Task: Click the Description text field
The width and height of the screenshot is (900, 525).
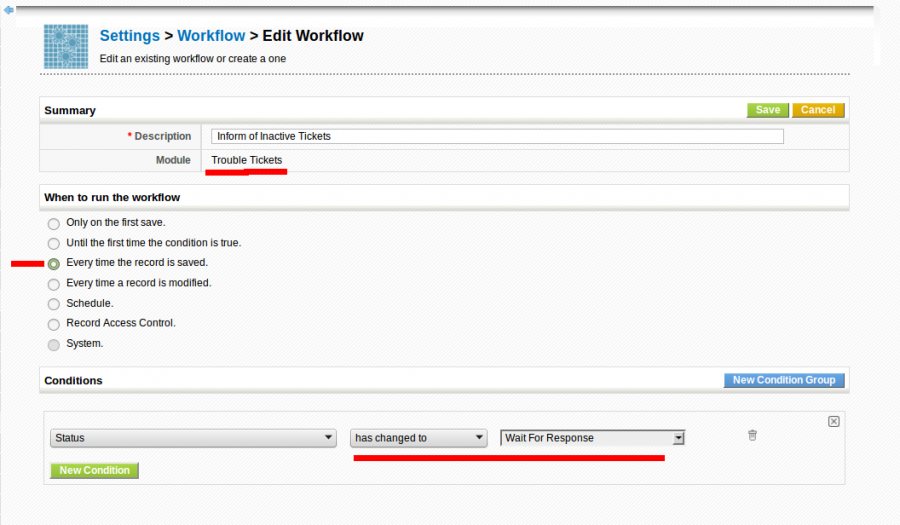Action: coord(497,136)
